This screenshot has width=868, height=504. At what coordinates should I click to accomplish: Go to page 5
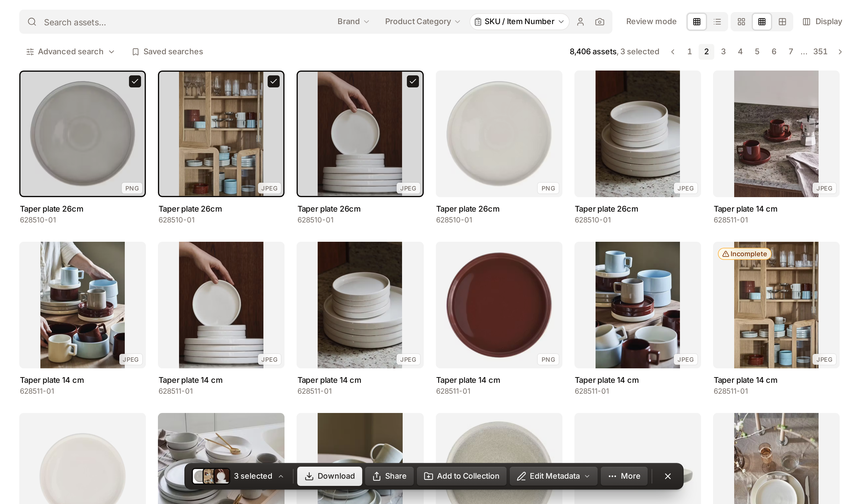coord(757,52)
